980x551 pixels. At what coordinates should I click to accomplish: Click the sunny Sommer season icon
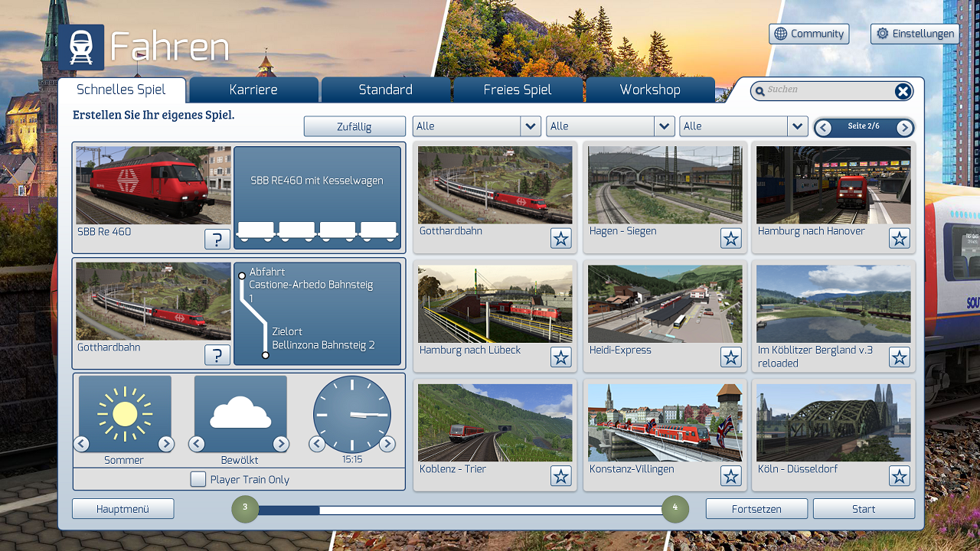tap(125, 414)
